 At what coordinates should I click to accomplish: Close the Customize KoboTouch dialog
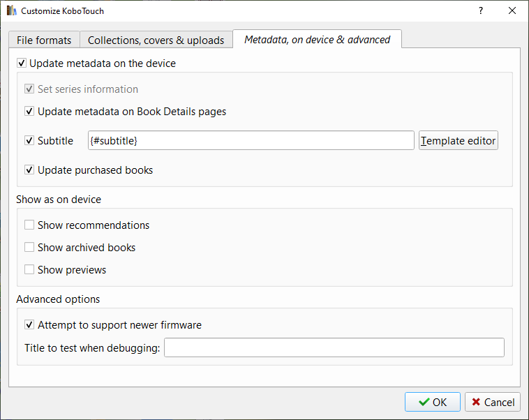512,11
